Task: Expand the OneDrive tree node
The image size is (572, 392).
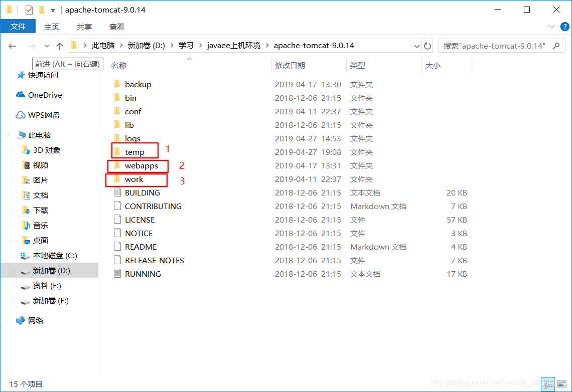Action: click(8, 95)
